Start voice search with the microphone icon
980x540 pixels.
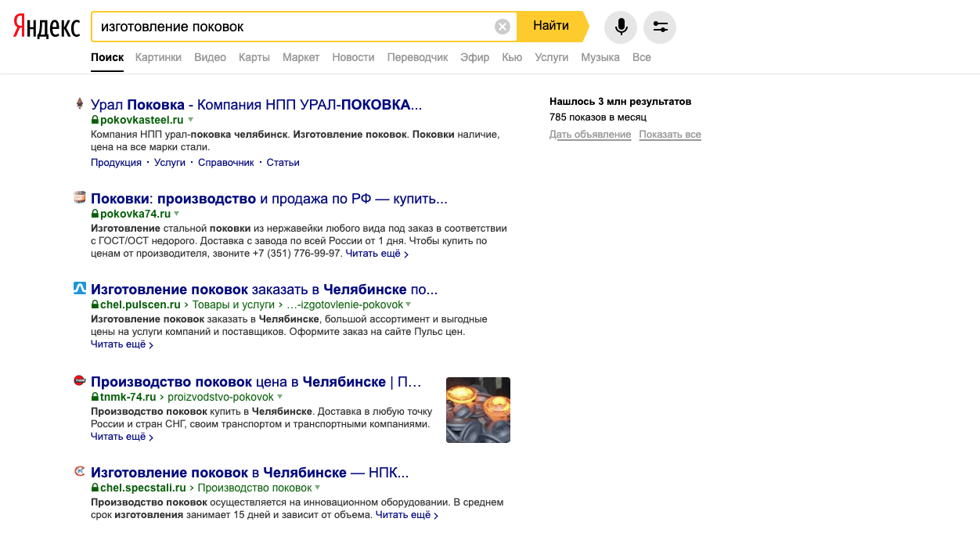tap(621, 27)
